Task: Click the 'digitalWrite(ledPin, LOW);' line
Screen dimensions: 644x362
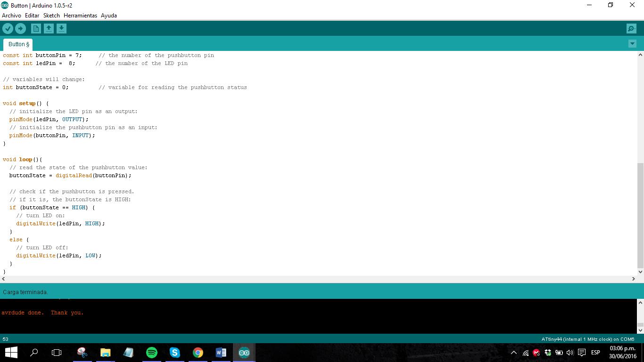Action: click(x=59, y=255)
